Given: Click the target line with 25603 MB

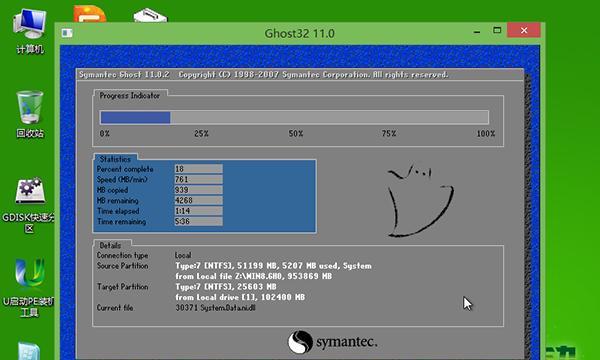Looking at the screenshot, I should pyautogui.click(x=226, y=287).
